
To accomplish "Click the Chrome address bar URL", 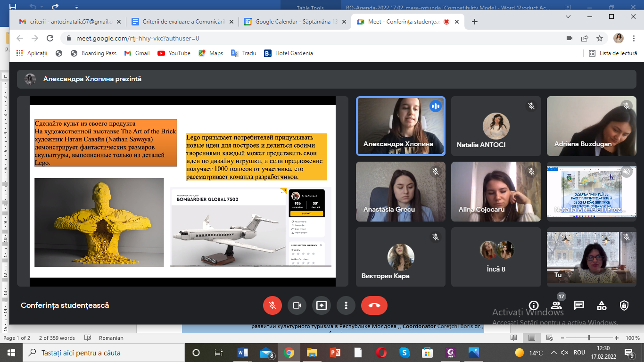I will (138, 38).
